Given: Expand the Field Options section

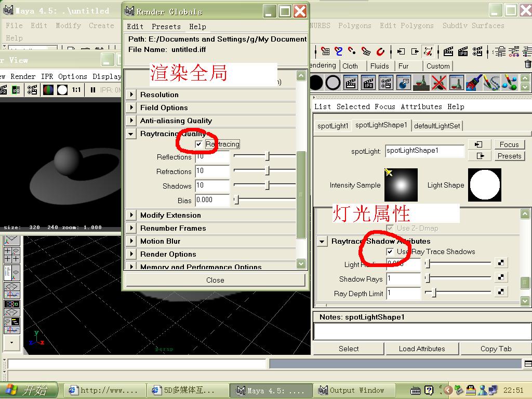Looking at the screenshot, I should 131,108.
